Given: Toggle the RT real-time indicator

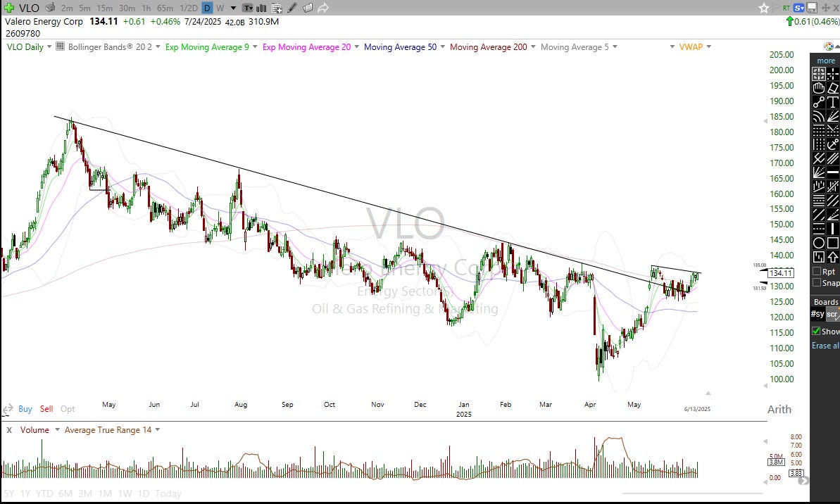Looking at the screenshot, I should [x=786, y=8].
